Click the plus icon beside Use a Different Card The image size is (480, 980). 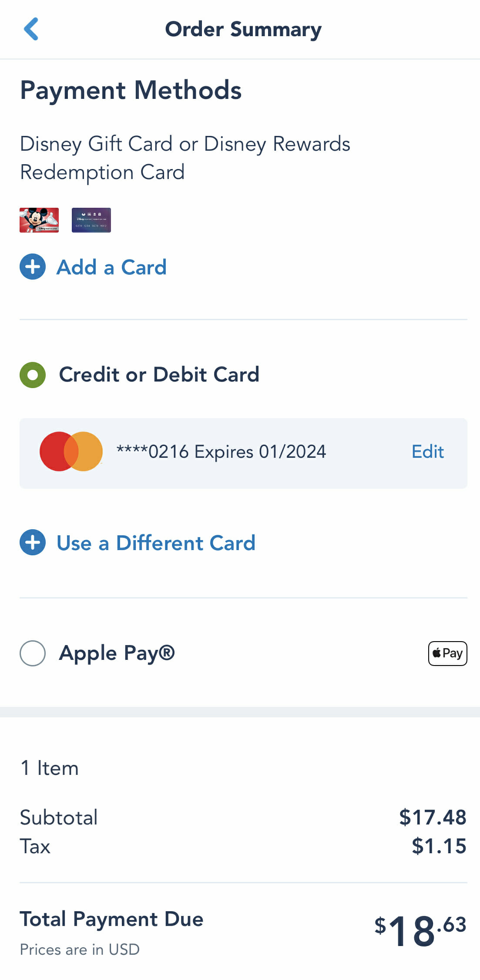33,543
